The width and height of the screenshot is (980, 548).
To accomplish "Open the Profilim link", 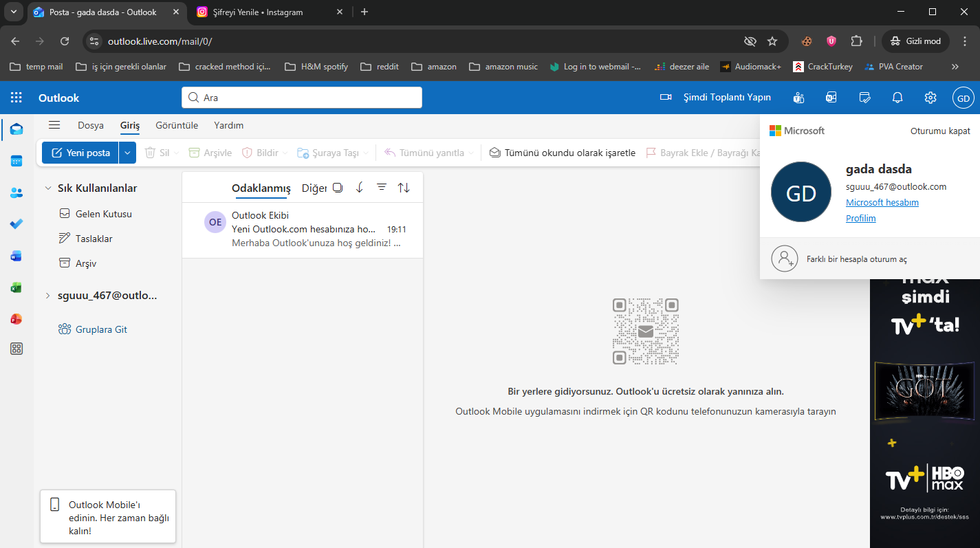I will click(861, 218).
